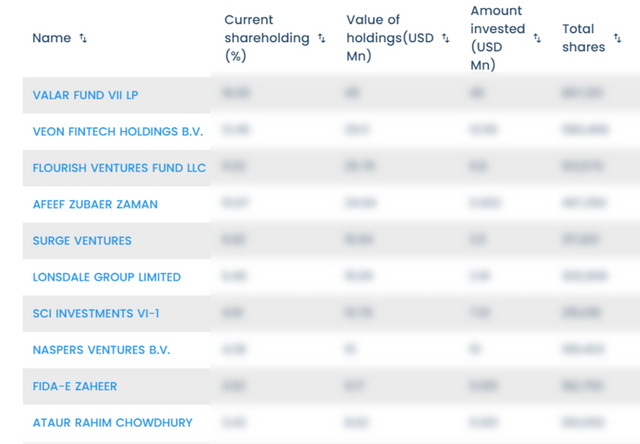Viewport: 640px width, 444px height.
Task: Click SURGE VENTURES investor name
Action: click(x=82, y=240)
